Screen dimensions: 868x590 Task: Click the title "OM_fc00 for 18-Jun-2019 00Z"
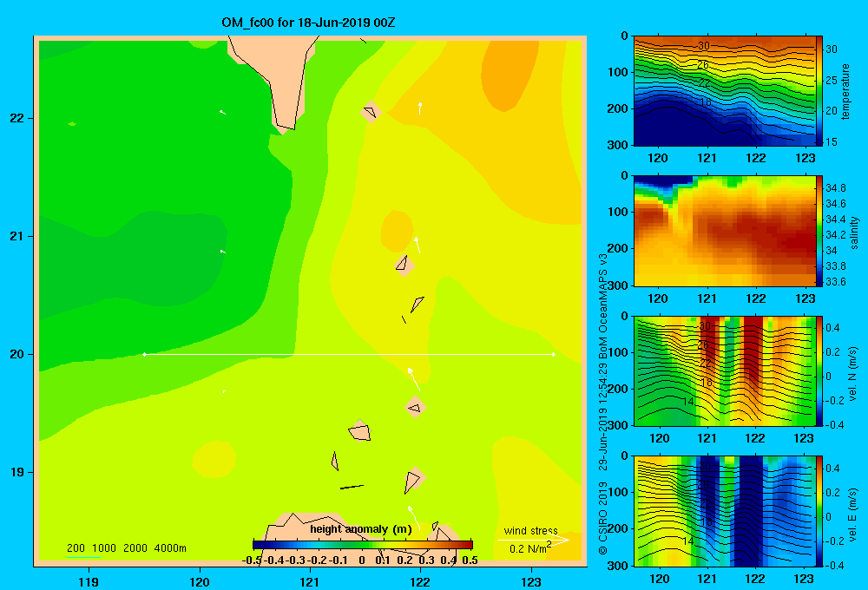tap(308, 23)
